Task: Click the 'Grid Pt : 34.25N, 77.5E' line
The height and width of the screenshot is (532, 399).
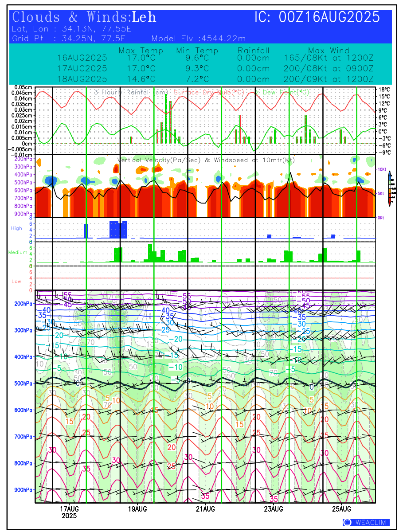Action: pos(68,39)
